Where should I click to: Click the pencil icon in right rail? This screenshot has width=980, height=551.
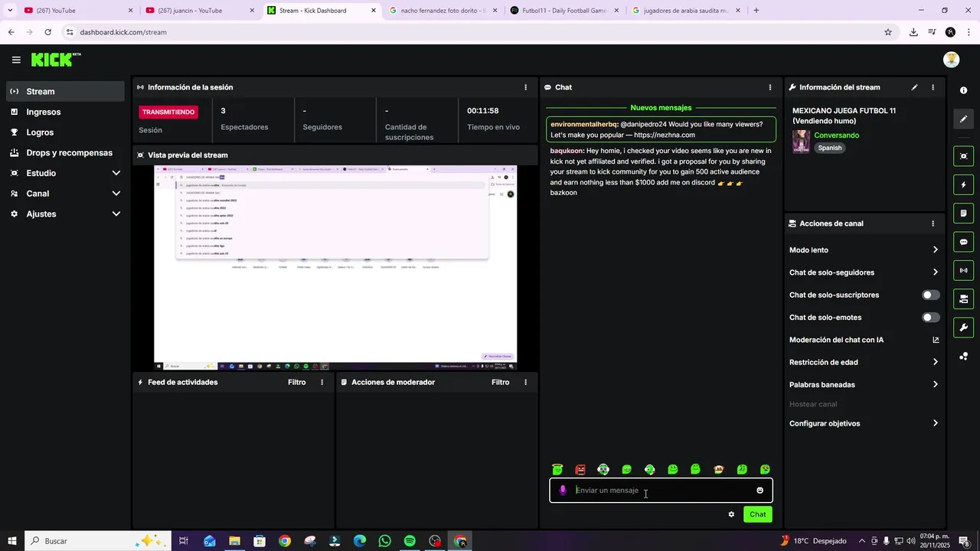click(x=963, y=119)
